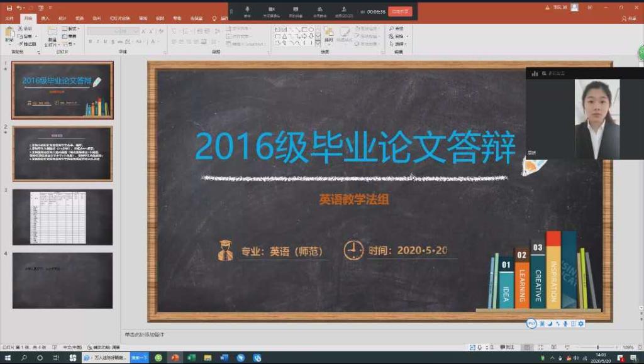Adjust the zoom slider in status bar
Screen dimensions: 644x364
pyautogui.click(x=597, y=347)
